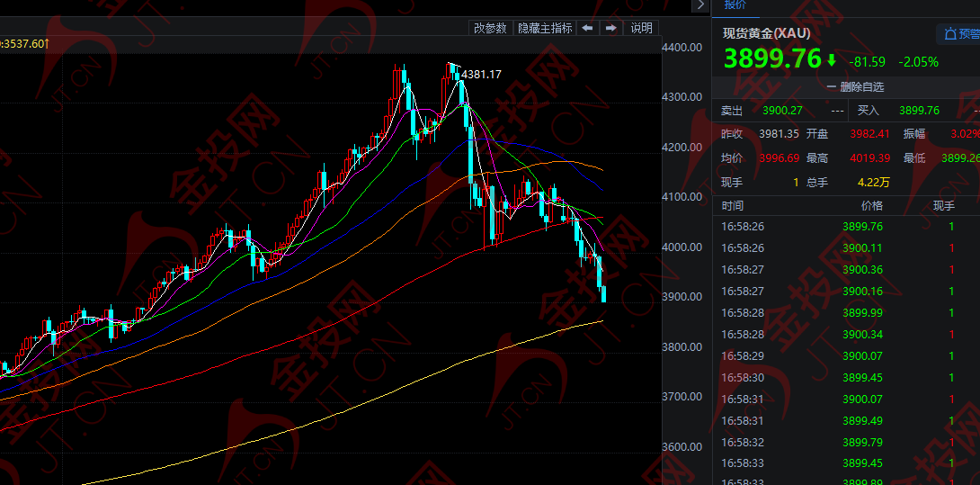Viewport: 980px width, 485px height.
Task: Open the 说明 description button
Action: pos(641,28)
